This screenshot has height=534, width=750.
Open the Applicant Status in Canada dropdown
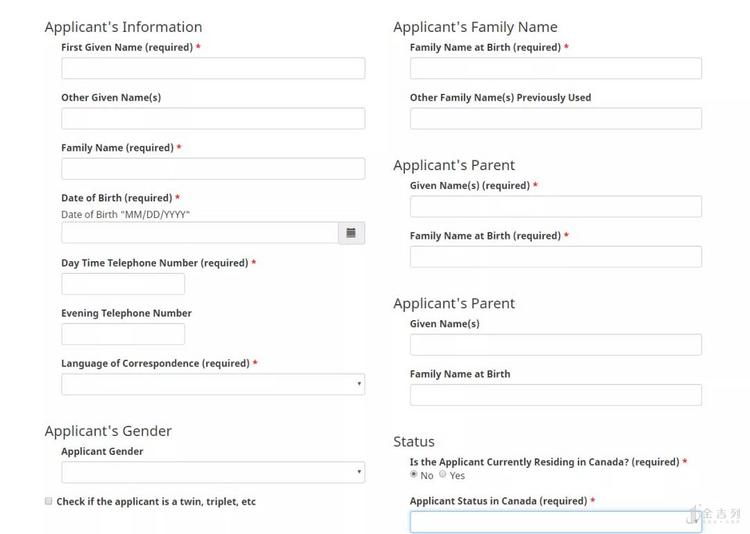coord(555,521)
